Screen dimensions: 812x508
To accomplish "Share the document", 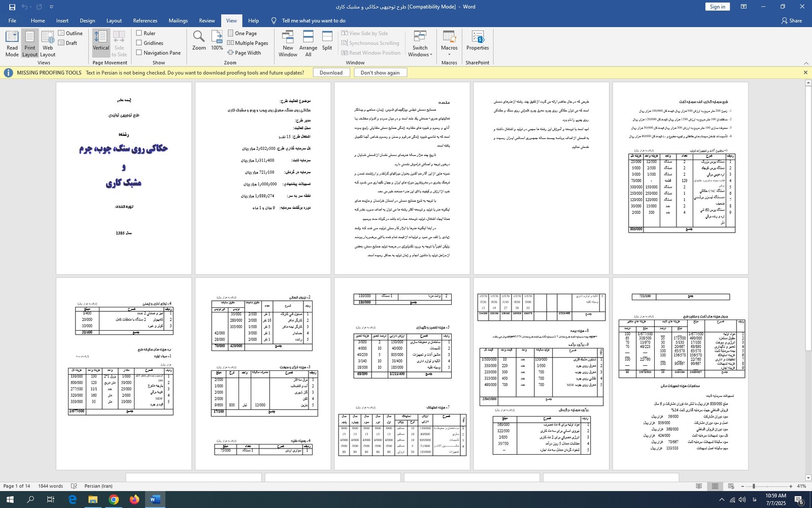I will click(x=792, y=21).
